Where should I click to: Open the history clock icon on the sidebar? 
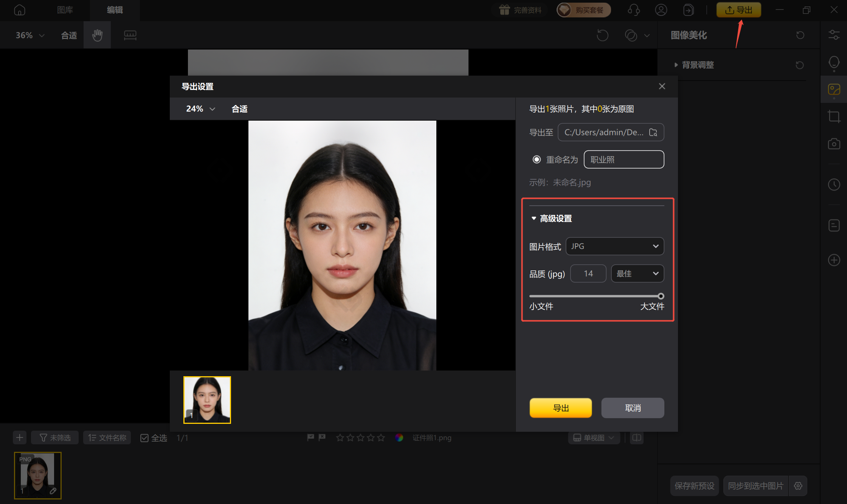pos(834,185)
